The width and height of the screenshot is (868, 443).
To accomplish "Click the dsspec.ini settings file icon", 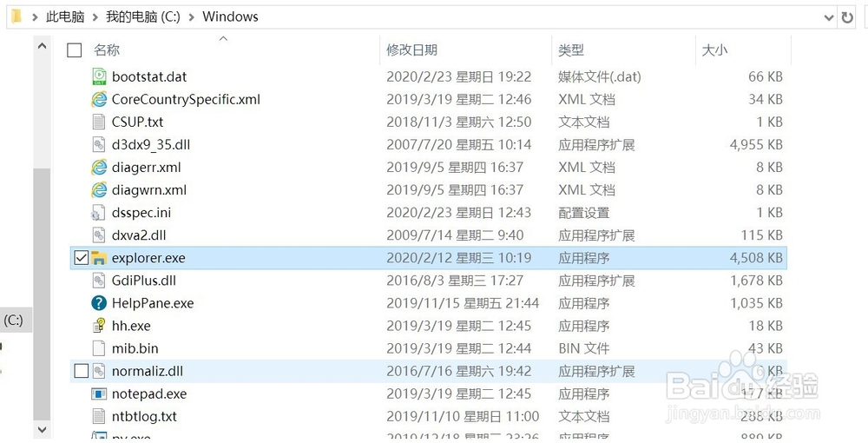I will pos(99,213).
